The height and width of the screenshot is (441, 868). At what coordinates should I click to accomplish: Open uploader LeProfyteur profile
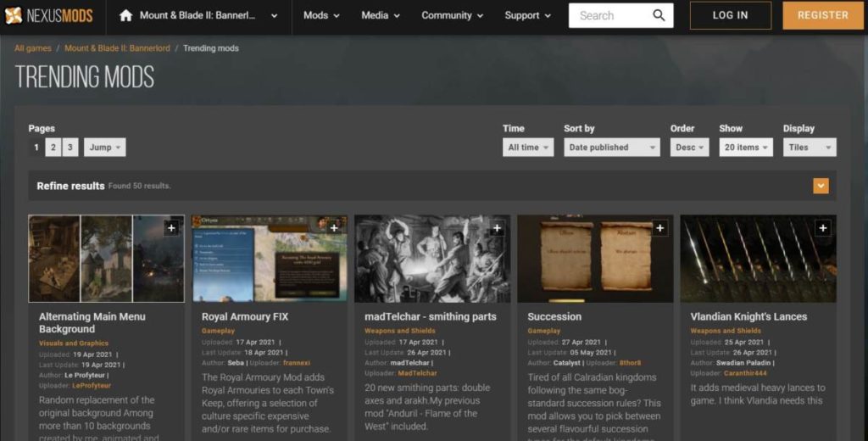pyautogui.click(x=92, y=386)
